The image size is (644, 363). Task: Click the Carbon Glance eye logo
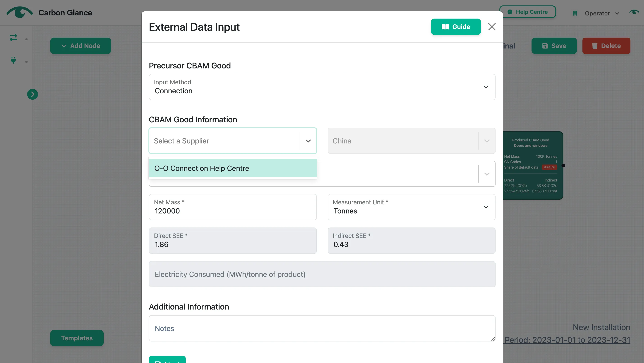(19, 12)
